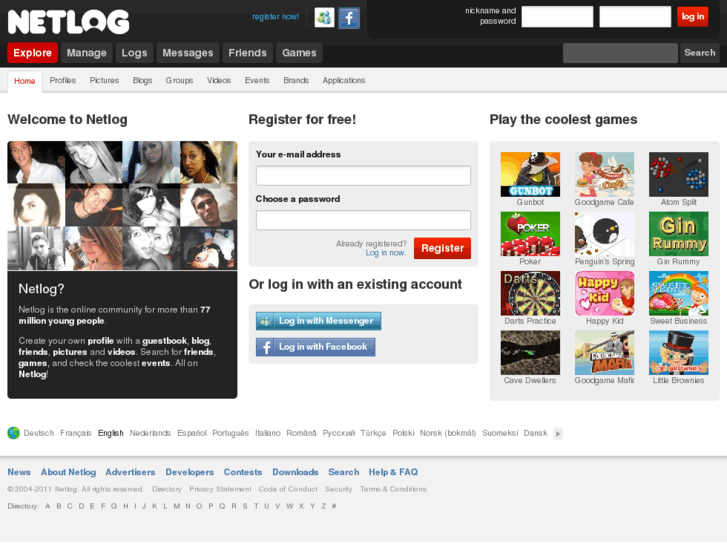Screen dimensions: 727x545
Task: Open the Sweet Business game icon
Action: coord(678,293)
